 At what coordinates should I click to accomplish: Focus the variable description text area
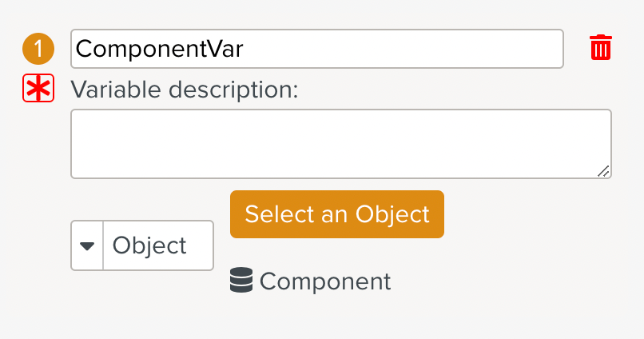[x=341, y=144]
